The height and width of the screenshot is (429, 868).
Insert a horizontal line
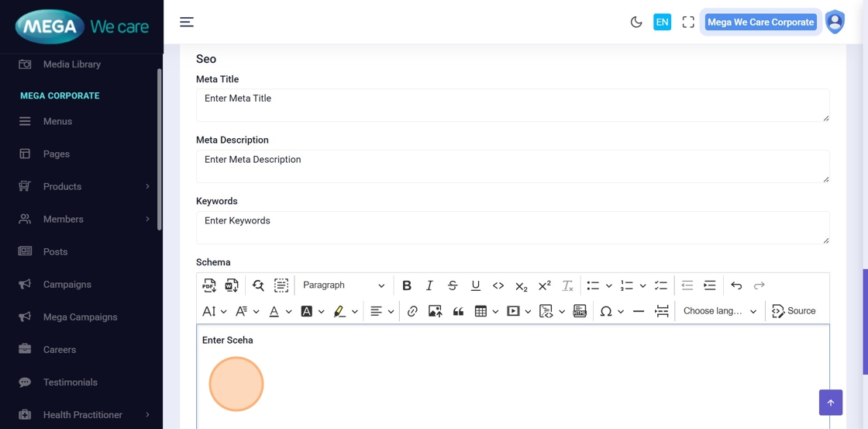[639, 311]
